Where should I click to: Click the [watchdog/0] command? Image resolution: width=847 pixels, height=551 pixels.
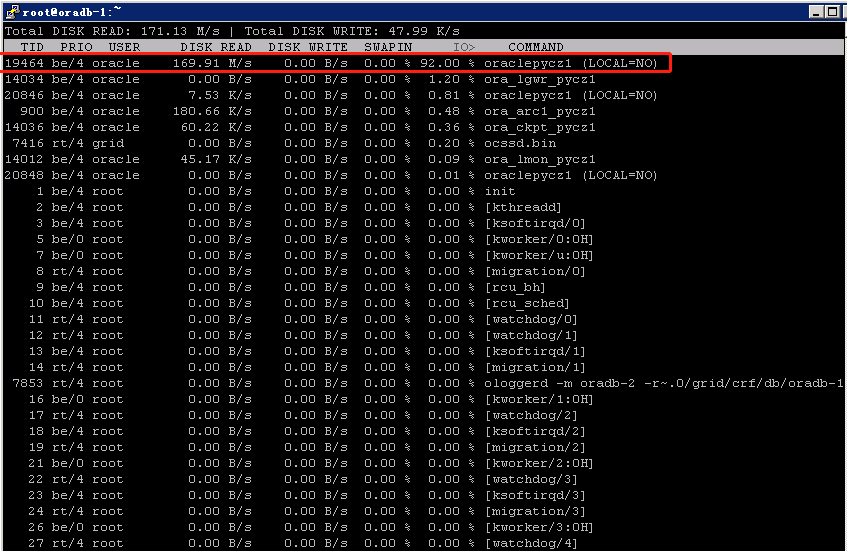532,319
